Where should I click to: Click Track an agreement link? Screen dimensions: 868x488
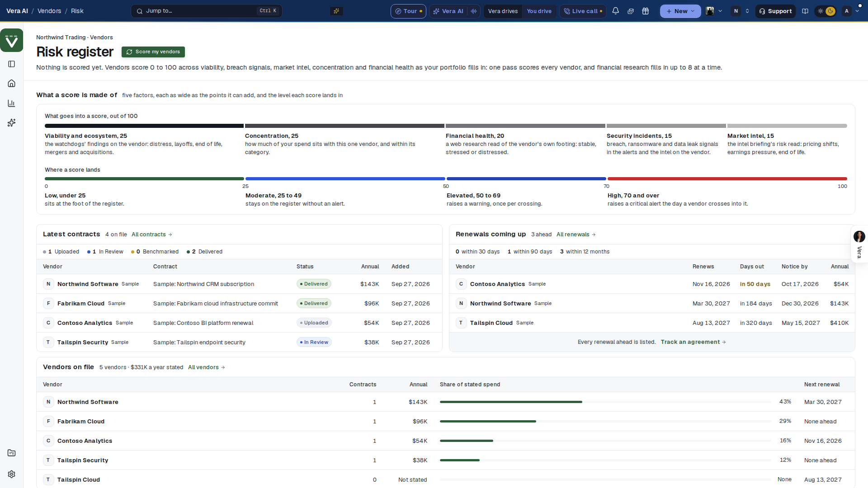pos(693,342)
